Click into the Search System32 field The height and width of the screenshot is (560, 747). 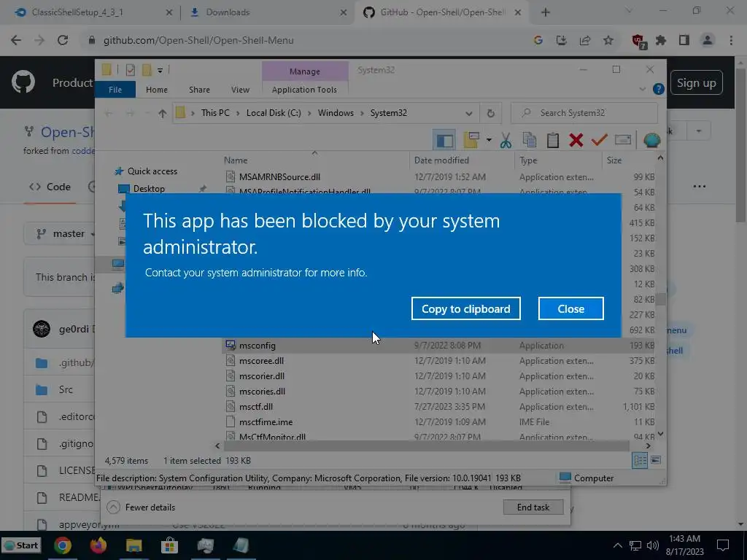tap(584, 113)
